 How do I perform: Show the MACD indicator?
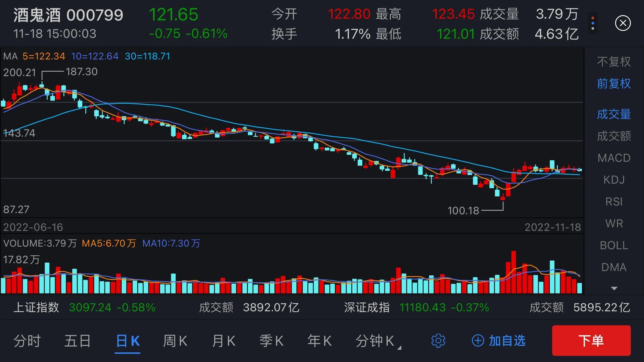point(614,158)
